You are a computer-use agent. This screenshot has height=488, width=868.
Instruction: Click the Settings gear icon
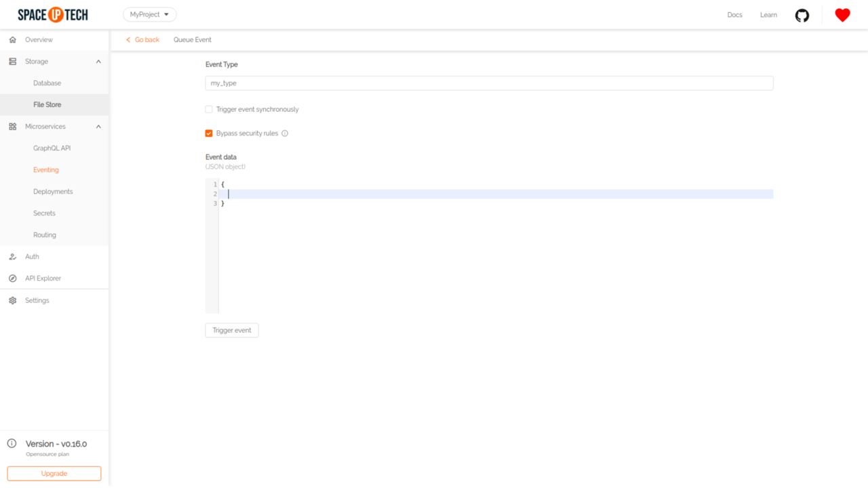click(x=13, y=300)
